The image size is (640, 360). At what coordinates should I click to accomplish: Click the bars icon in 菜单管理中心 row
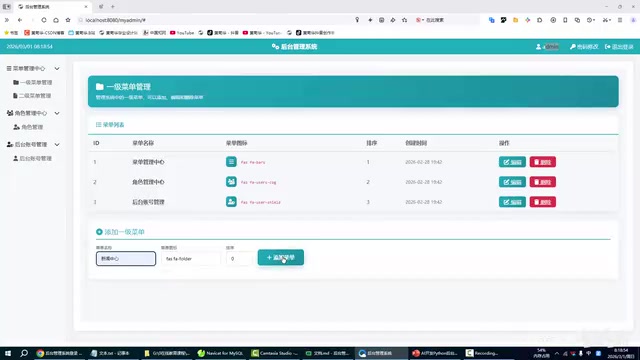(231, 162)
